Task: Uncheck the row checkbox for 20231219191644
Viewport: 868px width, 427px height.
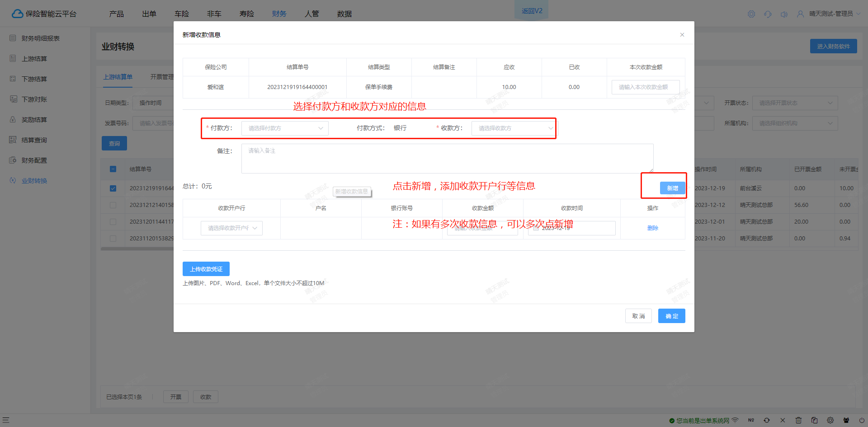Action: (x=113, y=188)
